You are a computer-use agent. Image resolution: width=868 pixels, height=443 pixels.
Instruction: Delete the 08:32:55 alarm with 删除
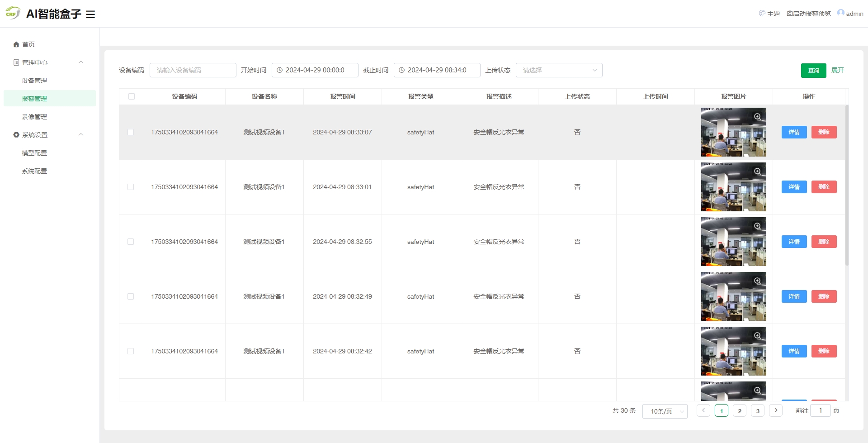click(824, 242)
